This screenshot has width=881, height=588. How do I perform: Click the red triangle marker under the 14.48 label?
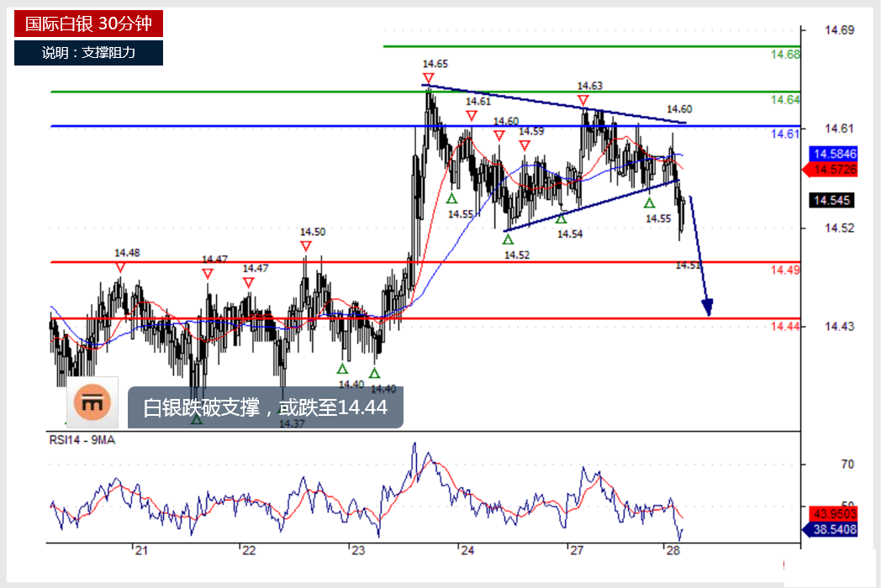pos(120,268)
